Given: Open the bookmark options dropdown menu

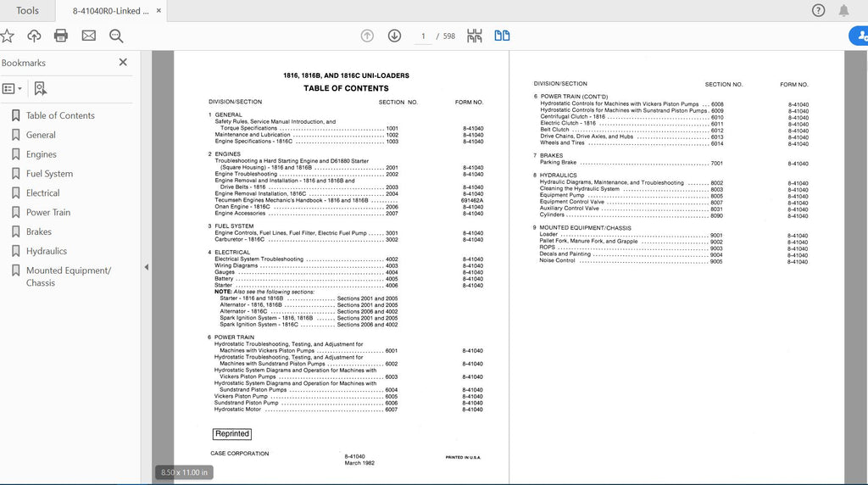Looking at the screenshot, I should click(x=12, y=88).
